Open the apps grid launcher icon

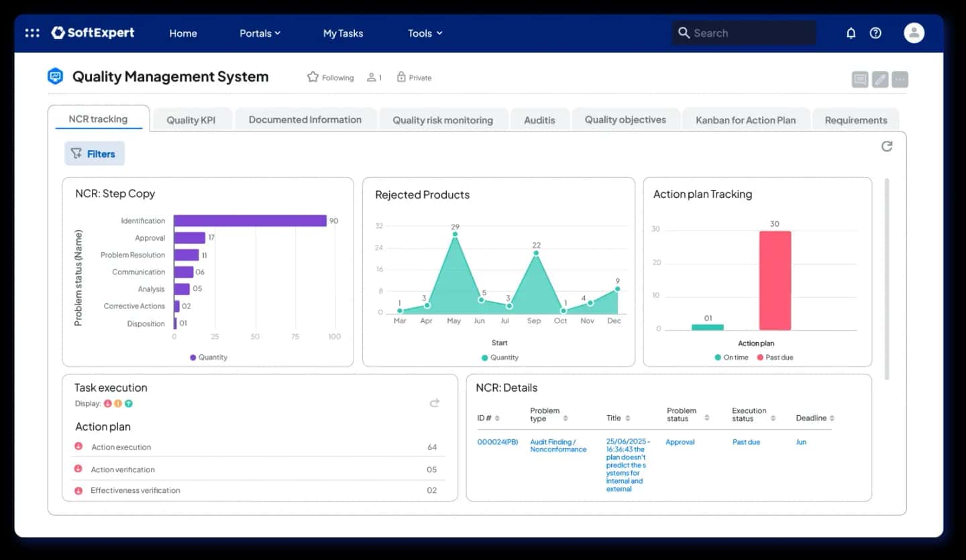(32, 33)
